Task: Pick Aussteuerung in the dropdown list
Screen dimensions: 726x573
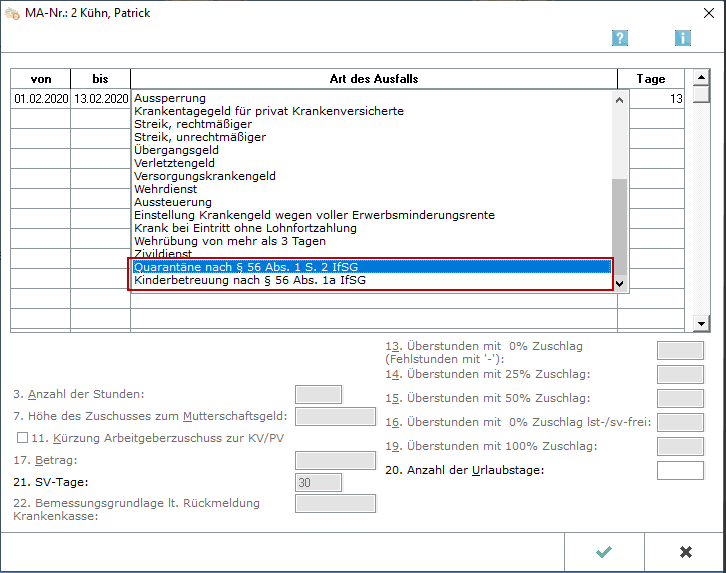Action: [x=173, y=202]
